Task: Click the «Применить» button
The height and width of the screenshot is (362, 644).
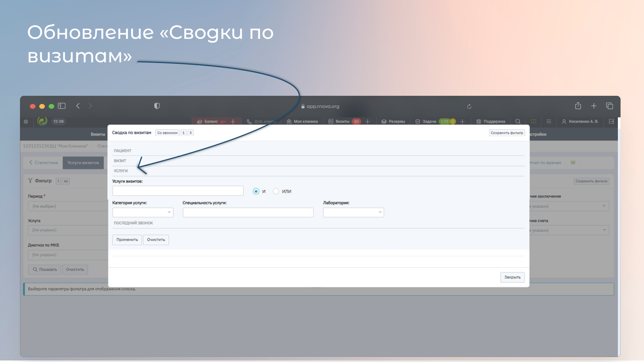Action: tap(127, 240)
